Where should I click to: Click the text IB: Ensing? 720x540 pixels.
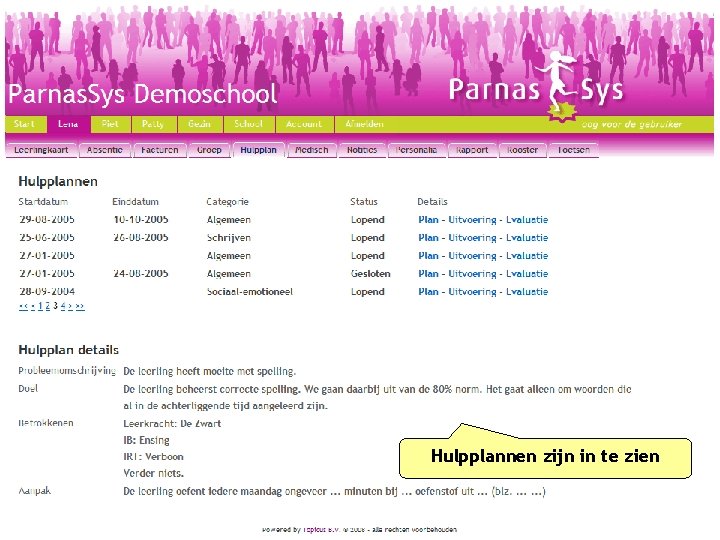(x=146, y=440)
